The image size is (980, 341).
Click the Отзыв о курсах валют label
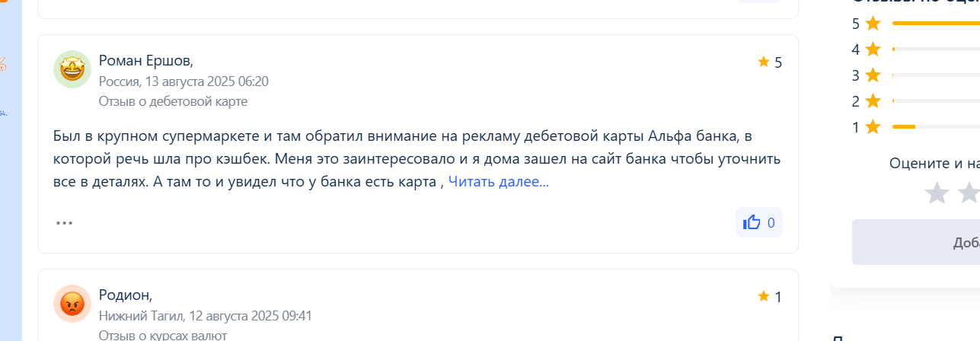[163, 335]
